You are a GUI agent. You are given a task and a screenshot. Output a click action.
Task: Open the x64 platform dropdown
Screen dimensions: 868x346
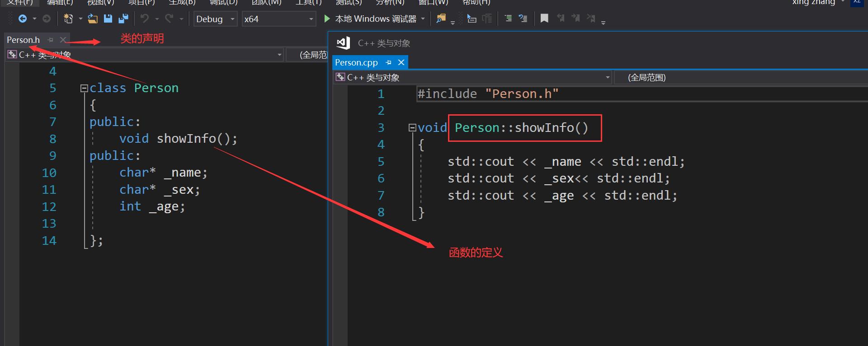279,19
